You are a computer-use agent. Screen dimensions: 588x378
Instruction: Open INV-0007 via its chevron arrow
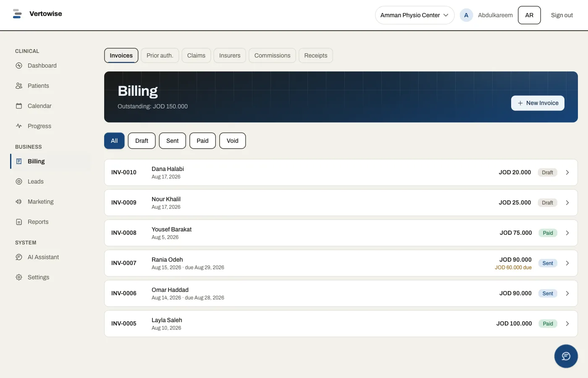[567, 263]
